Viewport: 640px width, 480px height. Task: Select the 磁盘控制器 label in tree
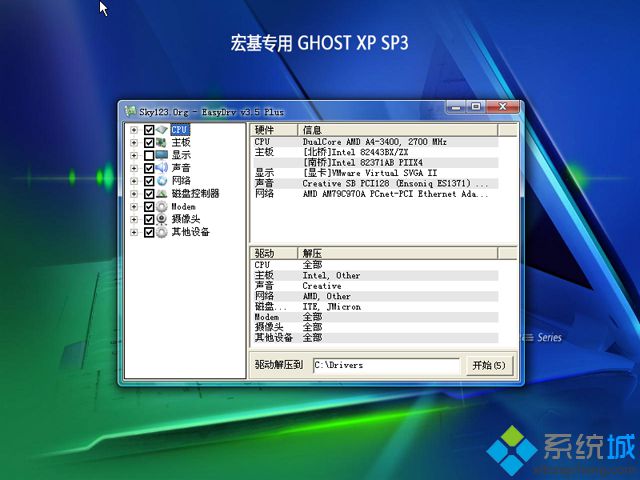[x=195, y=193]
